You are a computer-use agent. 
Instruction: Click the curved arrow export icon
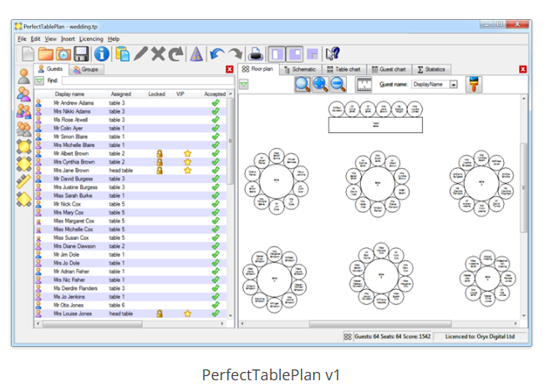click(x=176, y=54)
